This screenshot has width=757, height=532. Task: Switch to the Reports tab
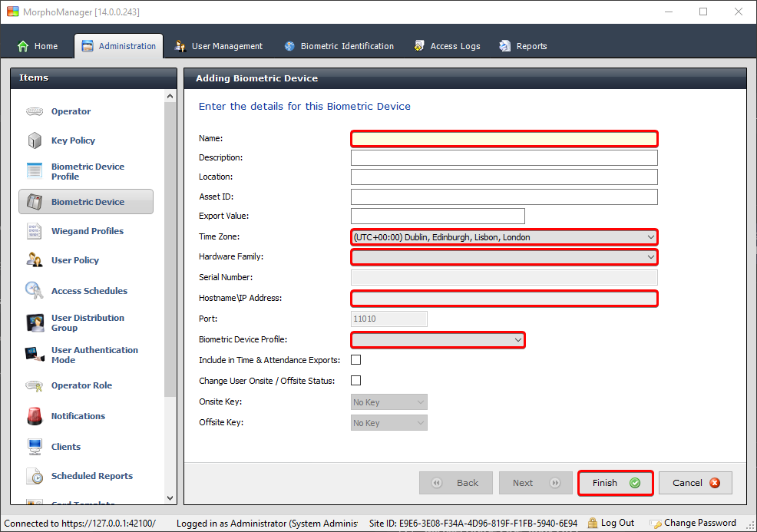point(524,46)
